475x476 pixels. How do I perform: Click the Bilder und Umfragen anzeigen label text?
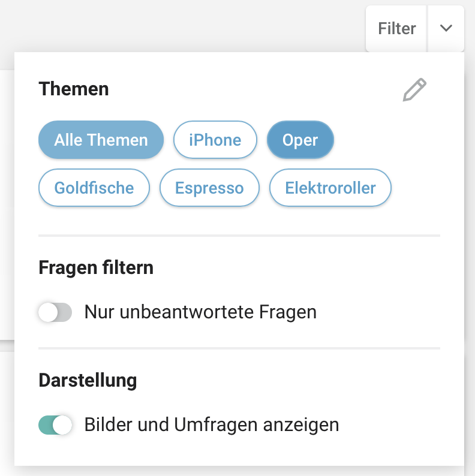click(x=212, y=424)
